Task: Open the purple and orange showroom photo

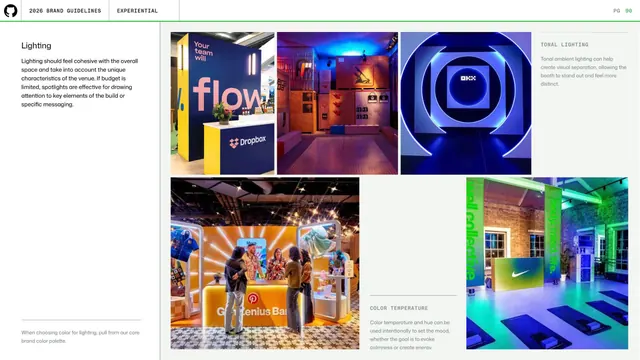Action: pyautogui.click(x=337, y=103)
